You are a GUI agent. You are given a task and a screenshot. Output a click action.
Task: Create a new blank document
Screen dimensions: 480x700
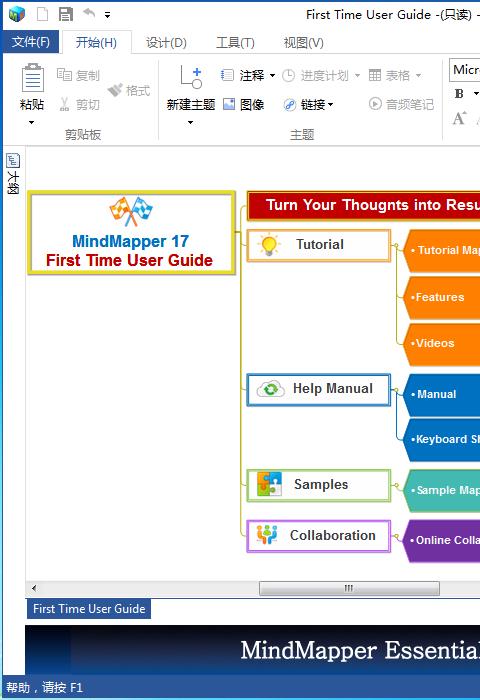coord(42,14)
